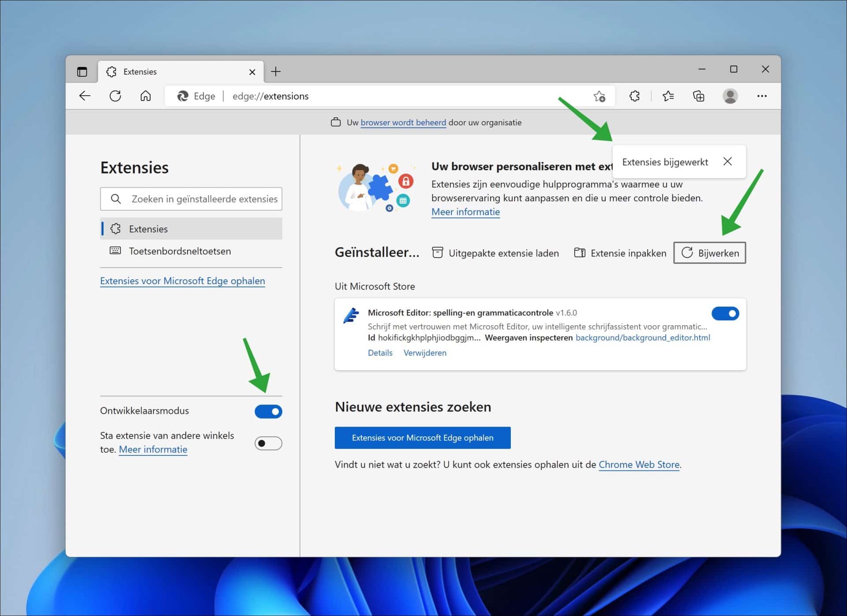Click the Extensies voor Microsoft Edge ophalen button

pyautogui.click(x=422, y=437)
